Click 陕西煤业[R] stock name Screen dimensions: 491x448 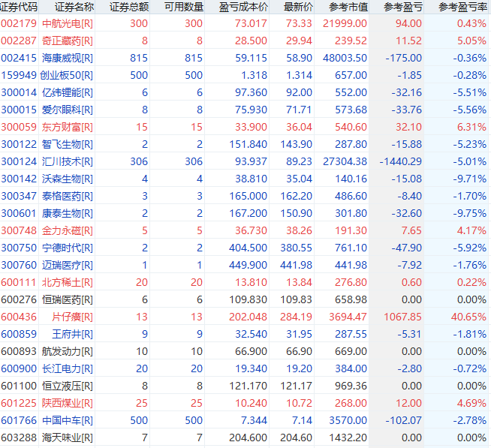[x=68, y=403]
